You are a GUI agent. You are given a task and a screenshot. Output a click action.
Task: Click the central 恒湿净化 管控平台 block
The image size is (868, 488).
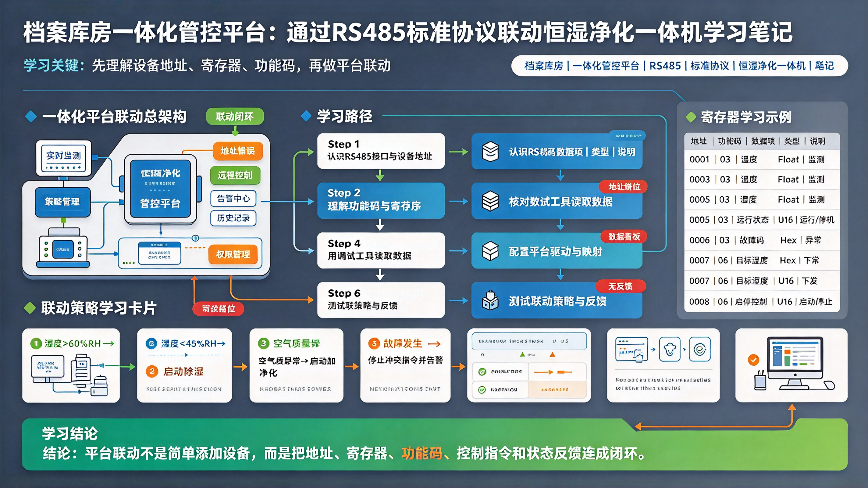[x=160, y=189]
